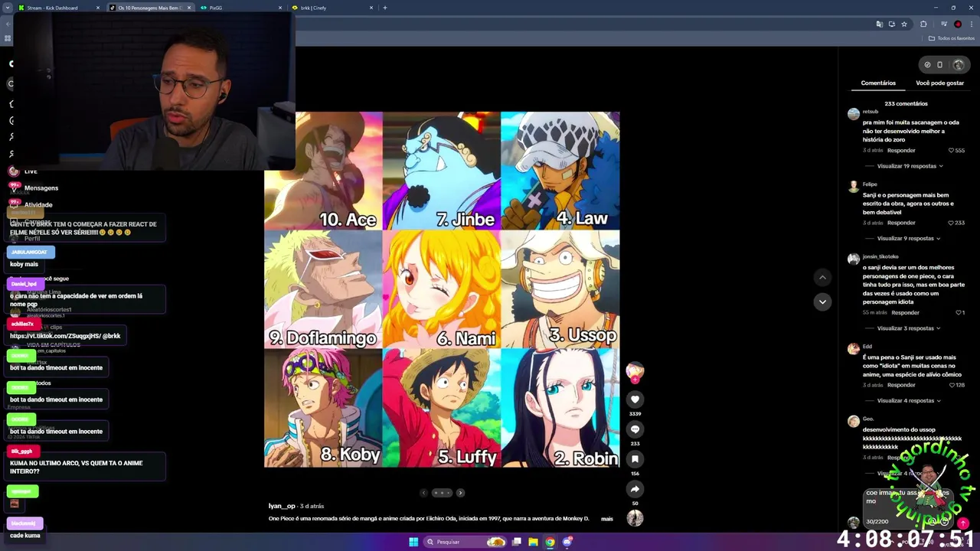The width and height of the screenshot is (980, 551).
Task: Open the taskbar icon between search and File Explorer
Action: tap(517, 542)
